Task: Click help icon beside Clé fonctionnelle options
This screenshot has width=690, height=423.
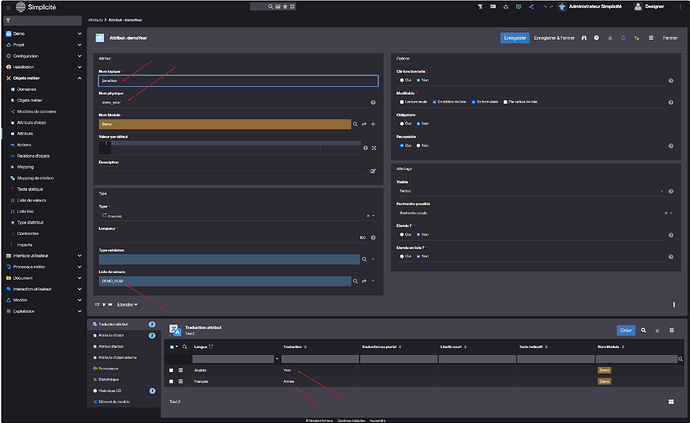Action: [671, 81]
